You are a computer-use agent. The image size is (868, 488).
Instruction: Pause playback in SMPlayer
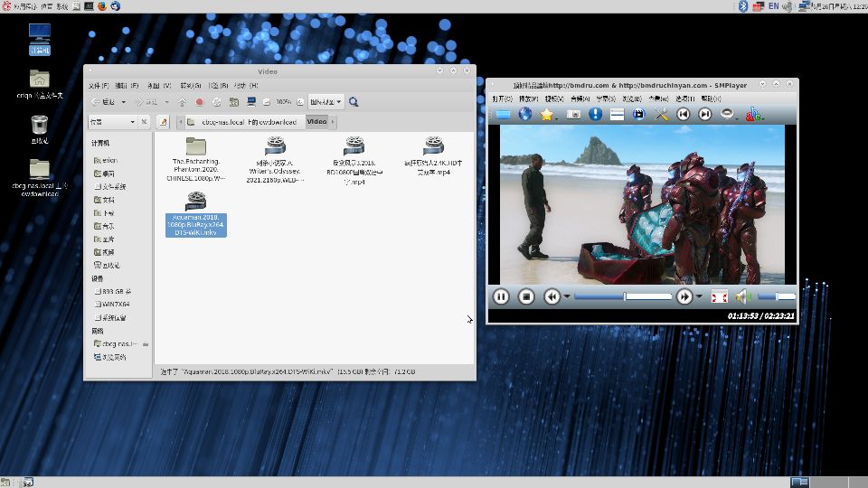point(501,297)
